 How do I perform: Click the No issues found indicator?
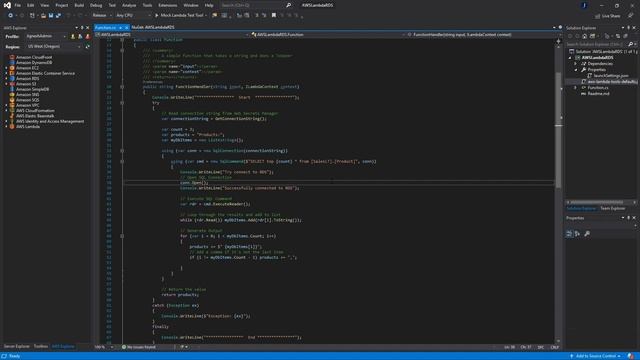[139, 347]
